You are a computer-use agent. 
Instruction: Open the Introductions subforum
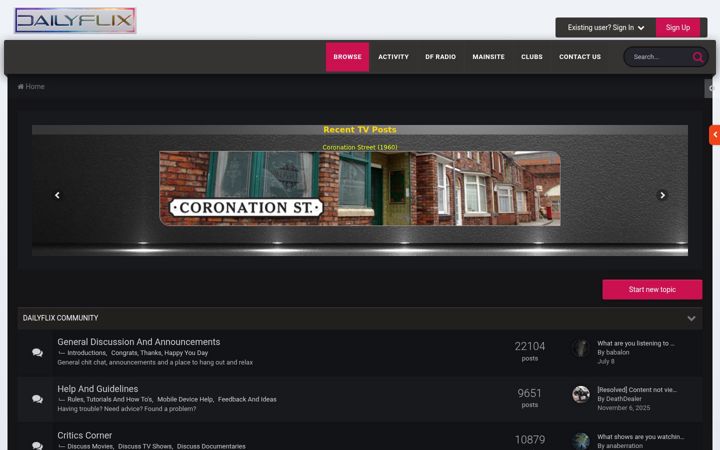pos(87,353)
